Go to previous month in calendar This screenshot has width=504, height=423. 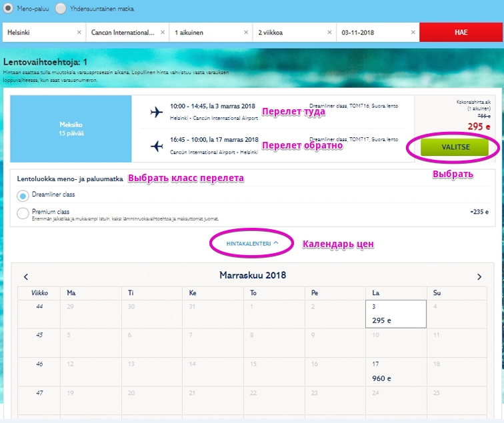point(26,276)
